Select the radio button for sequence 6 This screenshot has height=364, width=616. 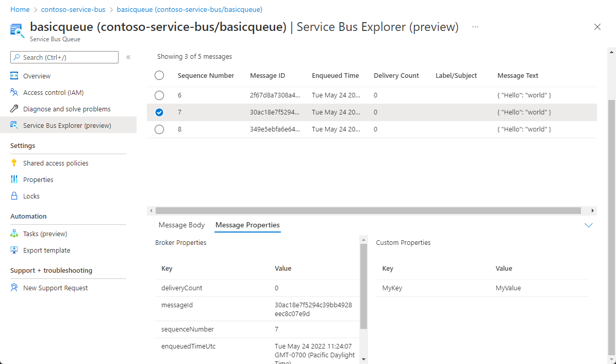click(x=159, y=95)
